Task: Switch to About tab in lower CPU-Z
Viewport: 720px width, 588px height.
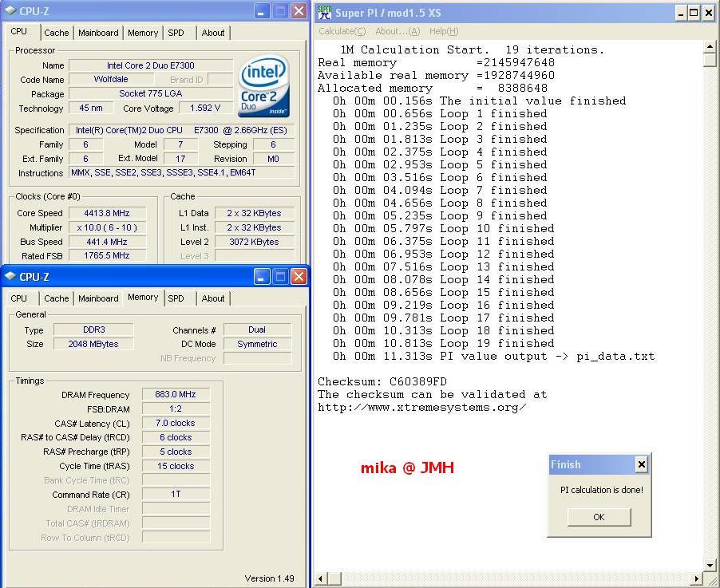Action: (x=213, y=298)
